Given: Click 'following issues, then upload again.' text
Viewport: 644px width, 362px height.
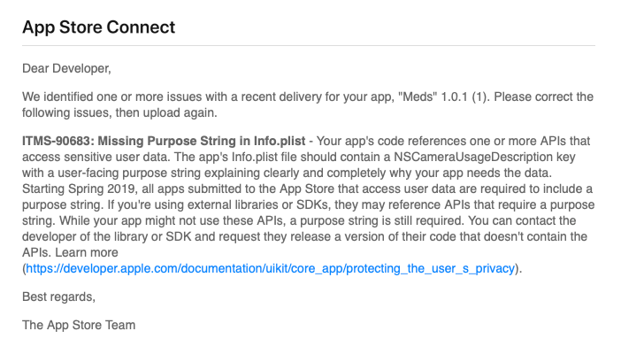Looking at the screenshot, I should pos(119,112).
